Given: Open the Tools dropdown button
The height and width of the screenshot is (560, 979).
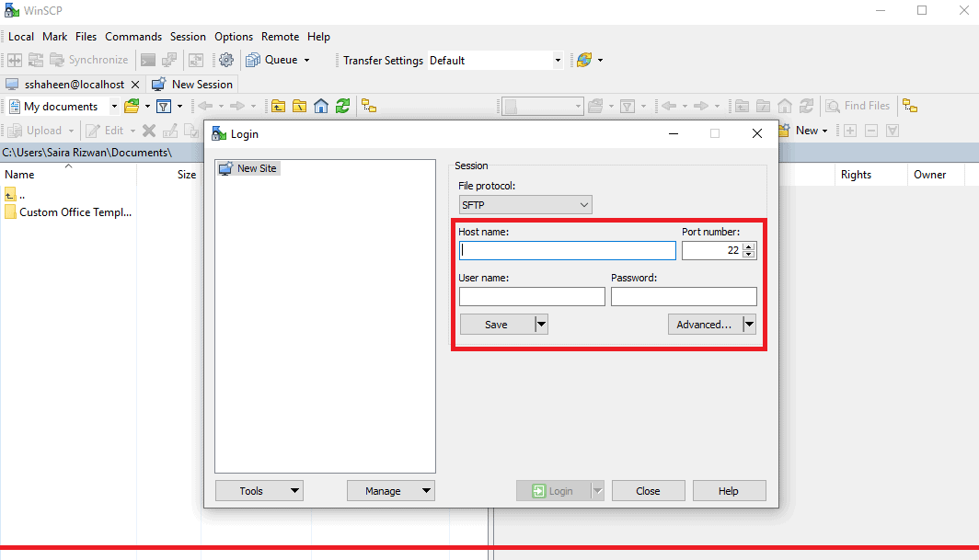Looking at the screenshot, I should tap(259, 491).
